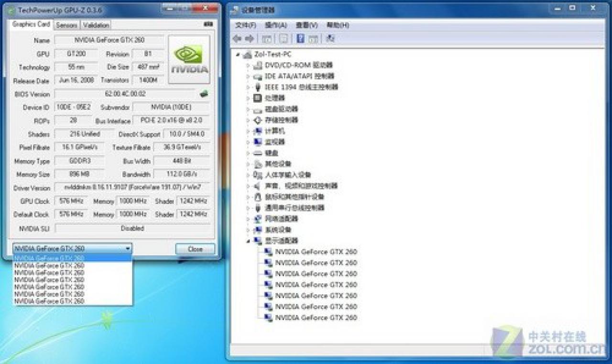The width and height of the screenshot is (612, 364).
Task: Click the Driver Version field
Action: [132, 188]
